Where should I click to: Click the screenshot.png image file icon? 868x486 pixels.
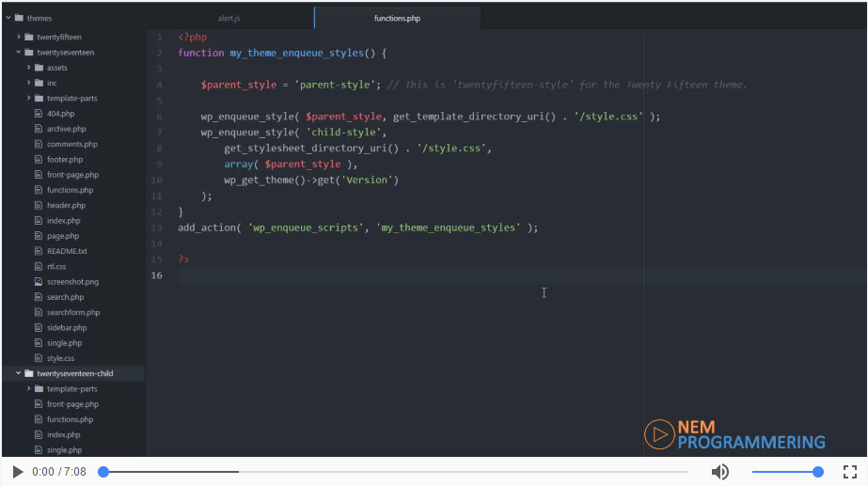39,282
